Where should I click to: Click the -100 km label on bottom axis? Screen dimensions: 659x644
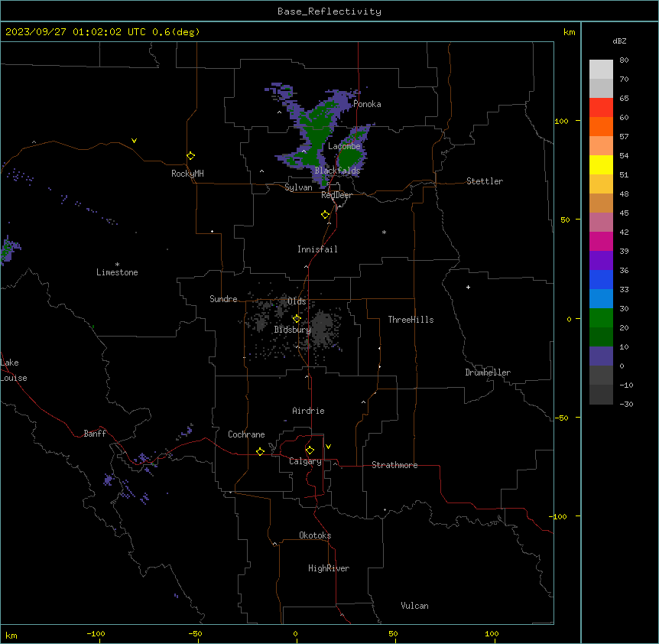point(96,633)
